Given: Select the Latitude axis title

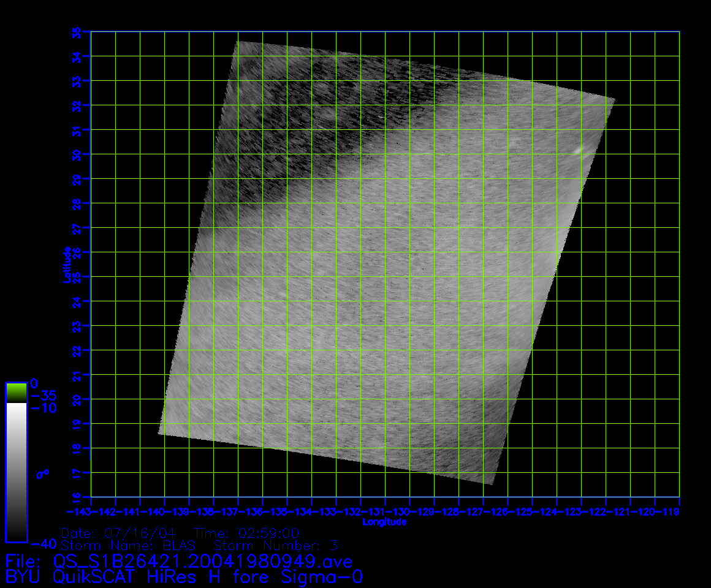Looking at the screenshot, I should pos(66,265).
